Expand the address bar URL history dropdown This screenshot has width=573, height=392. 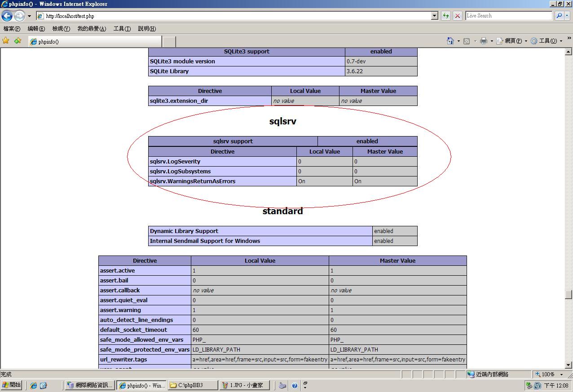(434, 16)
